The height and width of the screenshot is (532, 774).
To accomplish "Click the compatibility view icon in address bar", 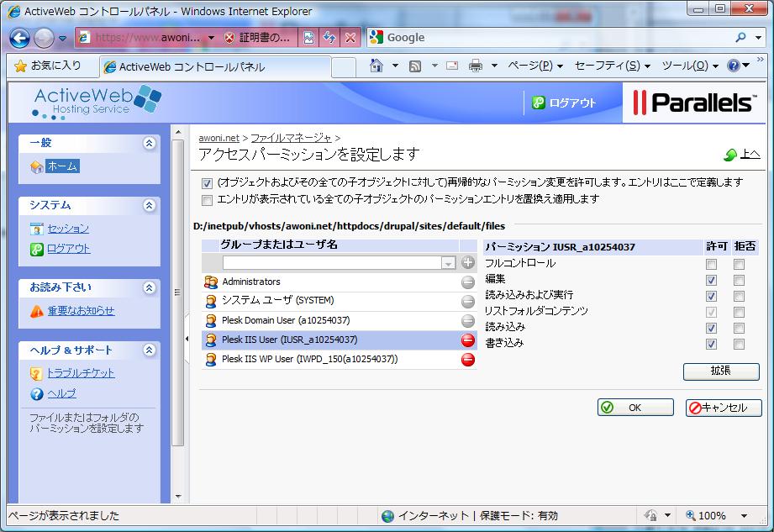I will 308,38.
